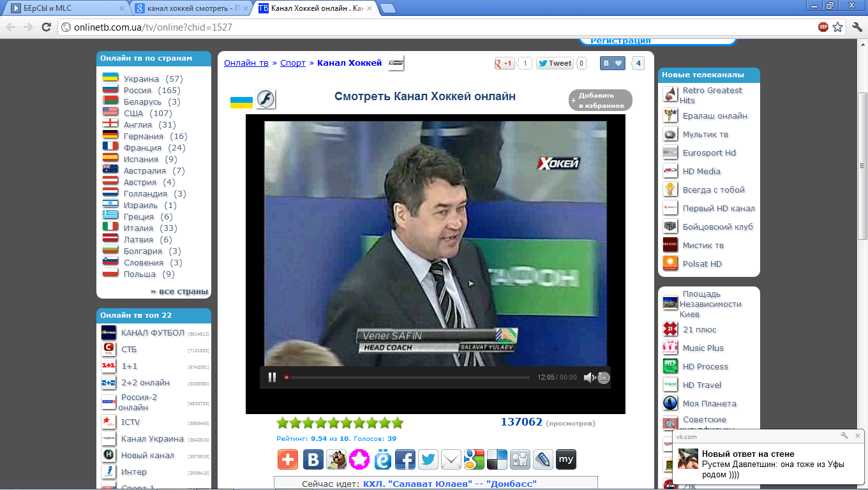Image resolution: width=868 pixels, height=490 pixels.
Task: Go back in browser history
Action: point(10,27)
